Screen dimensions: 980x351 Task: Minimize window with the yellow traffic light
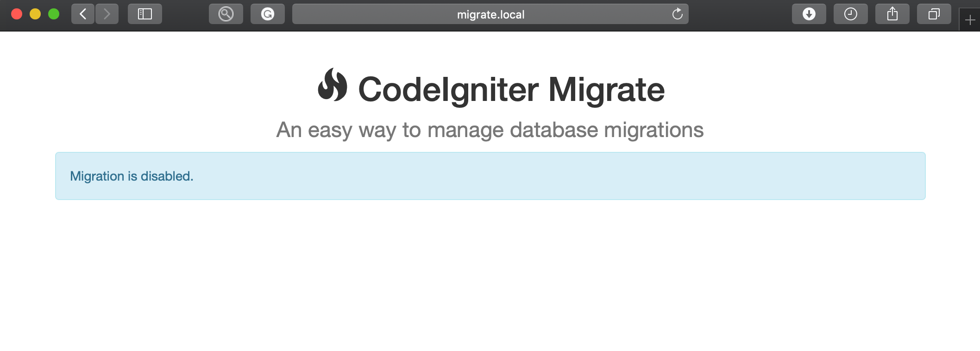click(x=36, y=14)
